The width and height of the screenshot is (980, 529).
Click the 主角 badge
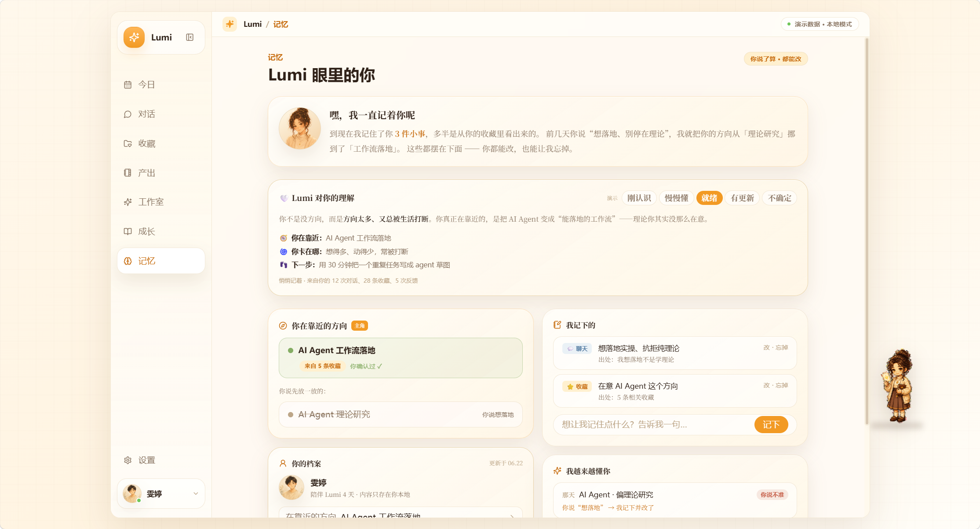[360, 326]
